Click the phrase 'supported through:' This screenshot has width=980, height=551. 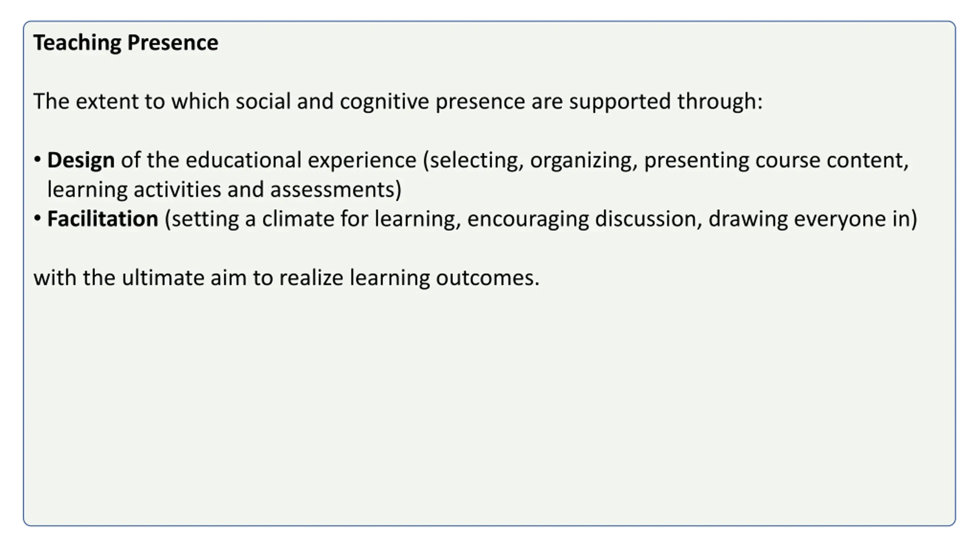(666, 101)
